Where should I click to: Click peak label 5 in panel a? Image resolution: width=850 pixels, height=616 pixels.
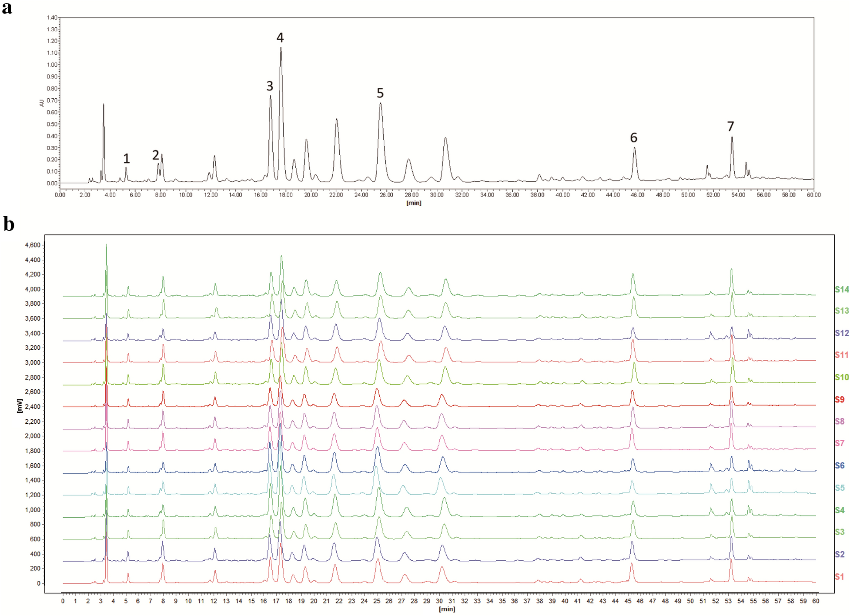click(380, 93)
